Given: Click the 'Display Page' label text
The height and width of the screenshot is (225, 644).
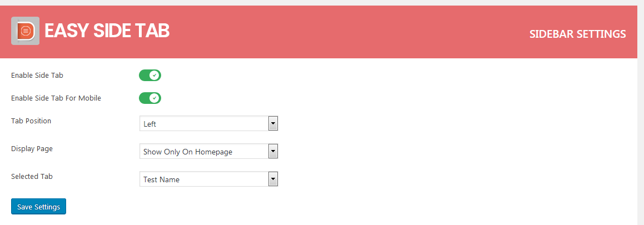Looking at the screenshot, I should pos(32,148).
